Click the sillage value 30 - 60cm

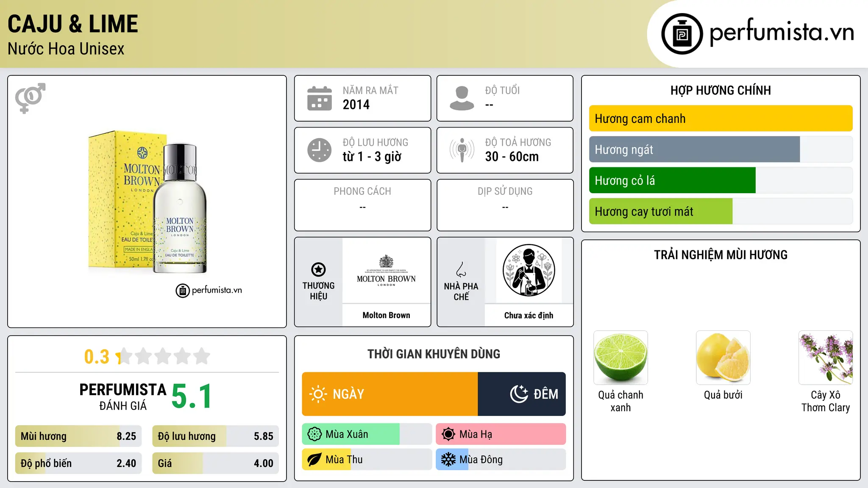click(x=512, y=157)
